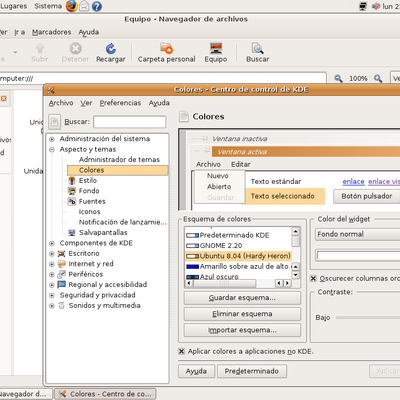Select Notificación de lanzamiento tree item
The width and height of the screenshot is (400, 400).
[x=123, y=222]
